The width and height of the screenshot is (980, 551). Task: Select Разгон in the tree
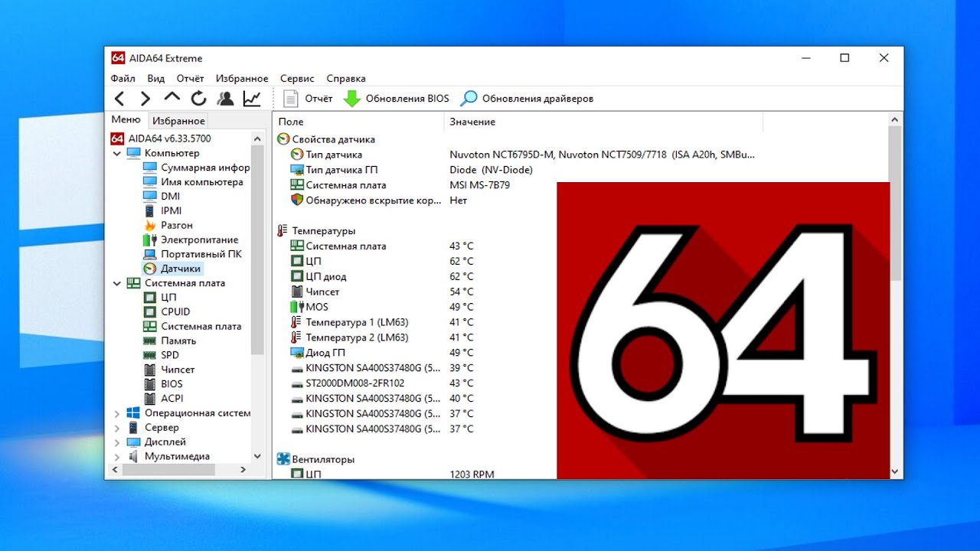(x=176, y=225)
